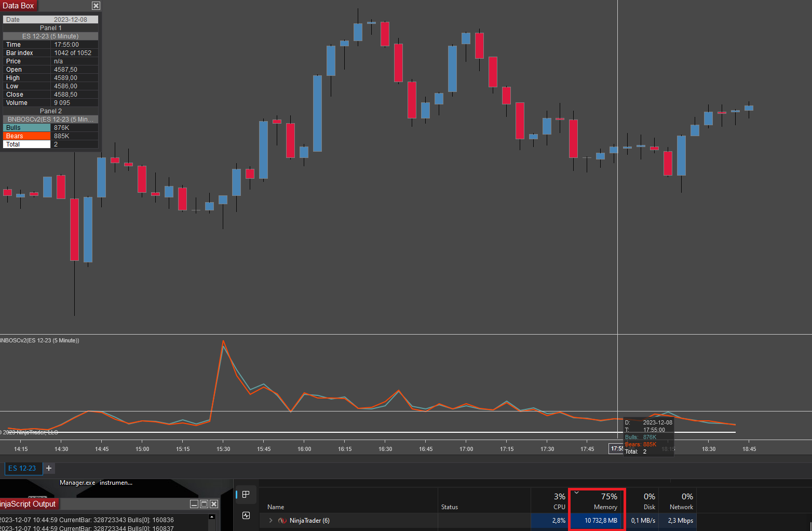Click the sort chevron above the Memory column
This screenshot has width=812, height=531.
(x=576, y=493)
